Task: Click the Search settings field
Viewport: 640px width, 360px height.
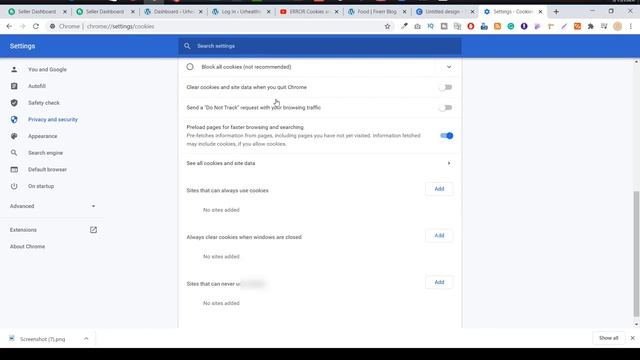Action: point(320,46)
